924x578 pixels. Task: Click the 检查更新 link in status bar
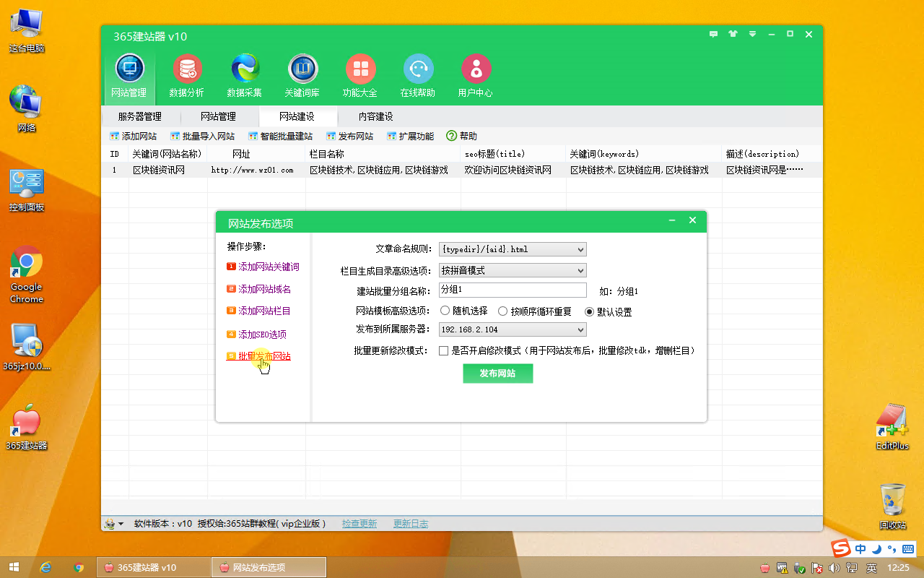coord(359,524)
